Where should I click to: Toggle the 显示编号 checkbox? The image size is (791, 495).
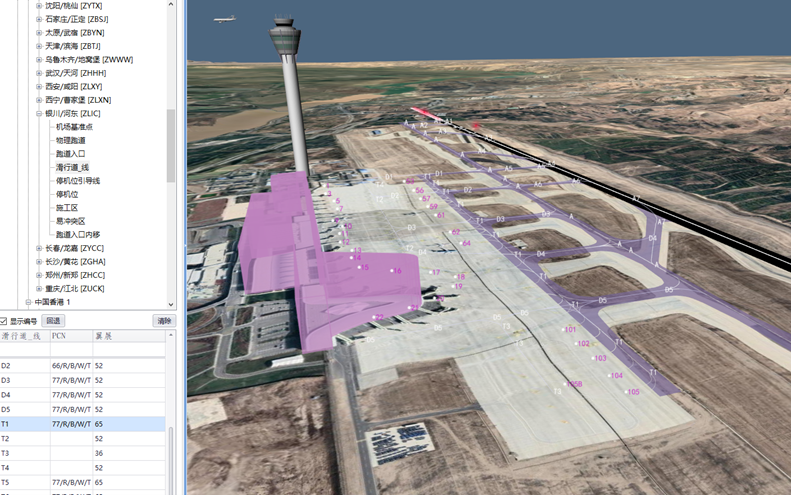pos(5,321)
